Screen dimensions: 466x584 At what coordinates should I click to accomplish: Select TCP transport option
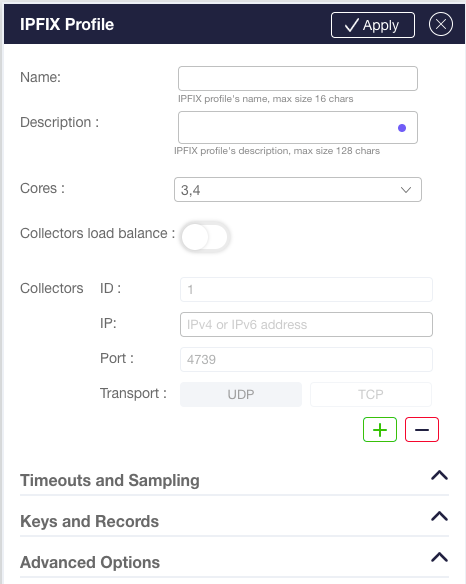371,394
